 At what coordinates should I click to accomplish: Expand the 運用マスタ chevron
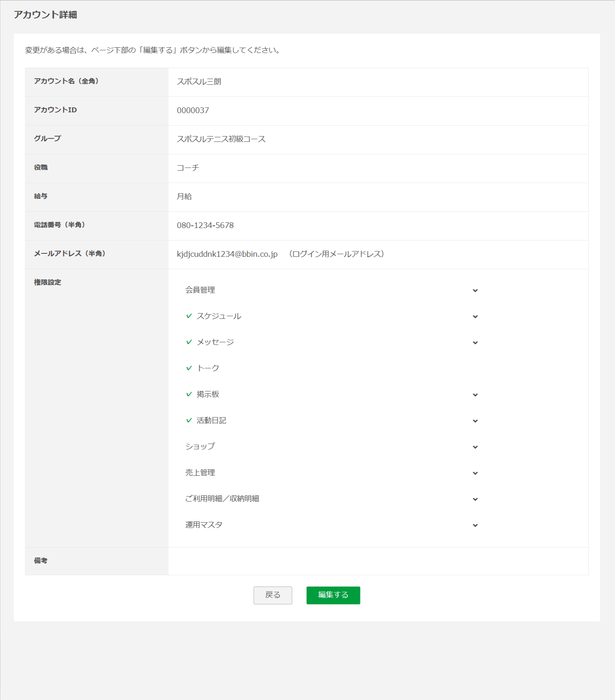click(475, 525)
